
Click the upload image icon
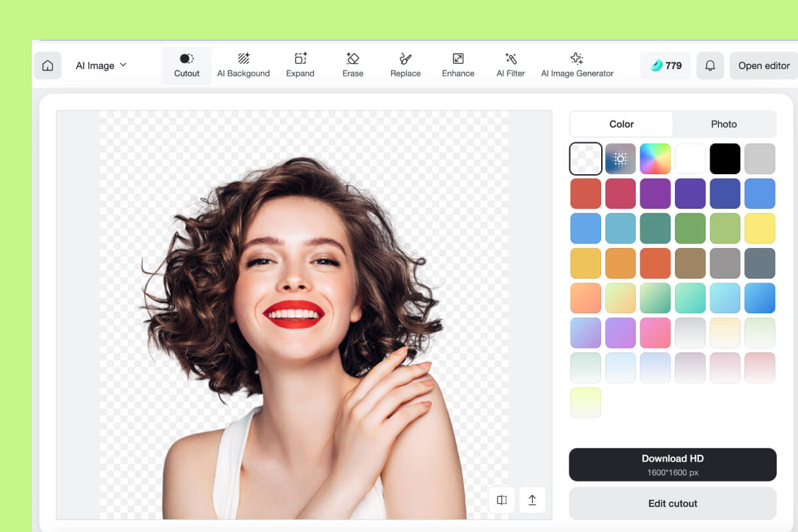click(532, 500)
